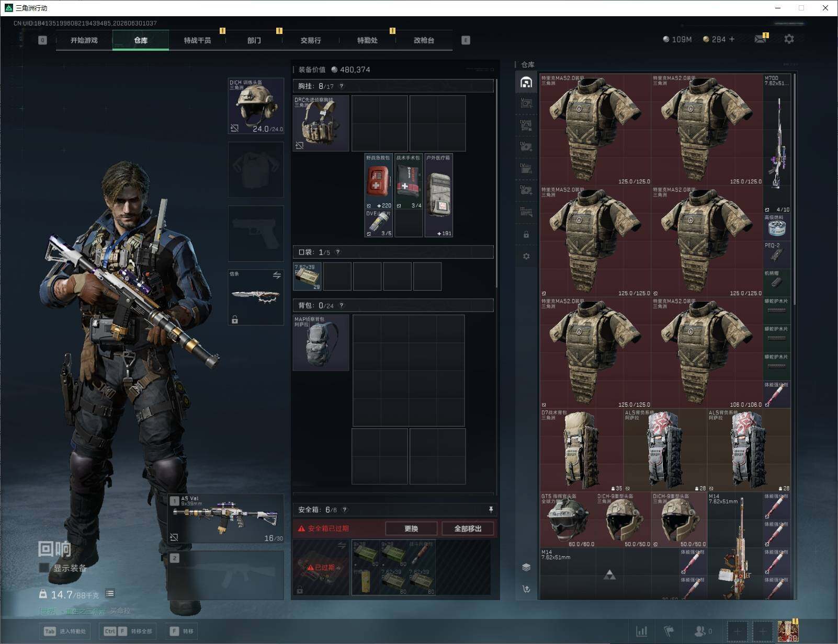Click the 全部移出 button
The width and height of the screenshot is (838, 644).
tap(468, 528)
